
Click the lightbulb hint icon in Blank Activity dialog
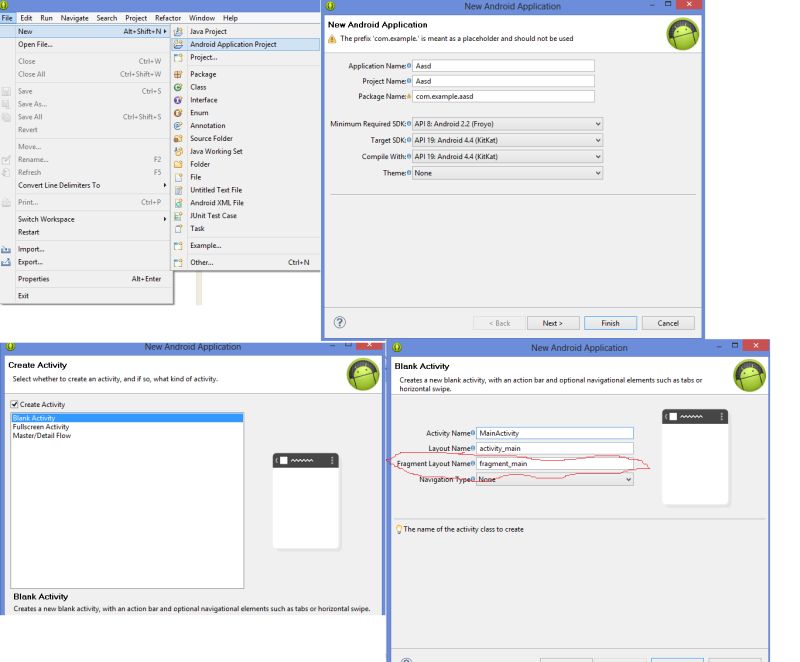[x=399, y=529]
